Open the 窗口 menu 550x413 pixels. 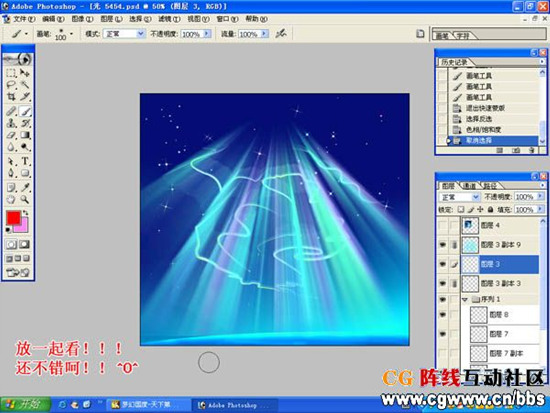click(x=227, y=19)
